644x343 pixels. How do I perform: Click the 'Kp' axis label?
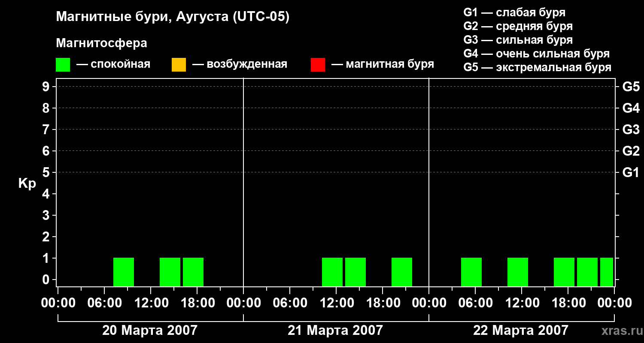pyautogui.click(x=27, y=184)
